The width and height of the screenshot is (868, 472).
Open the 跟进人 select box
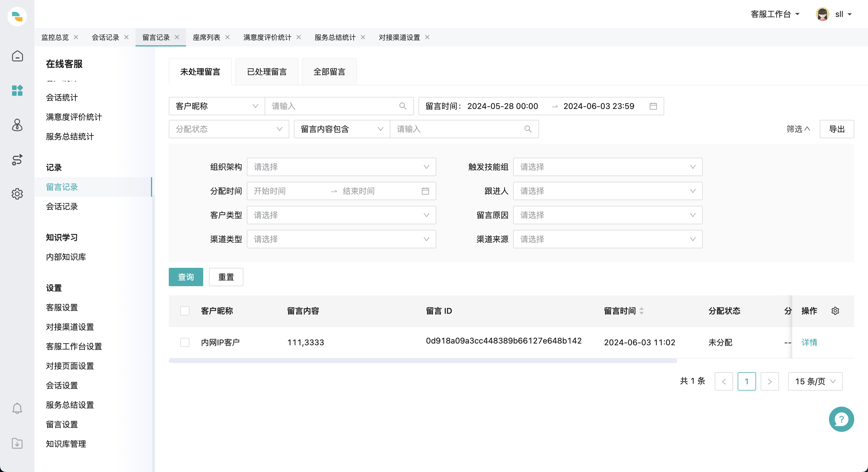coord(608,191)
